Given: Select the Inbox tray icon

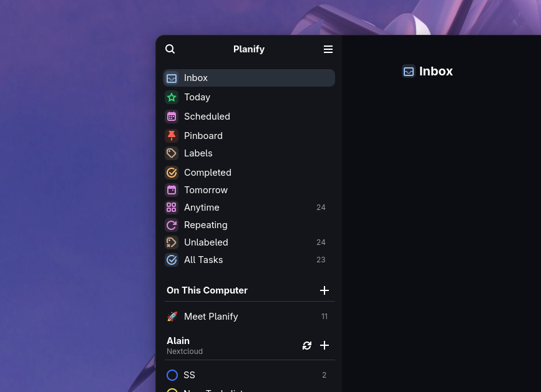Looking at the screenshot, I should [x=172, y=78].
